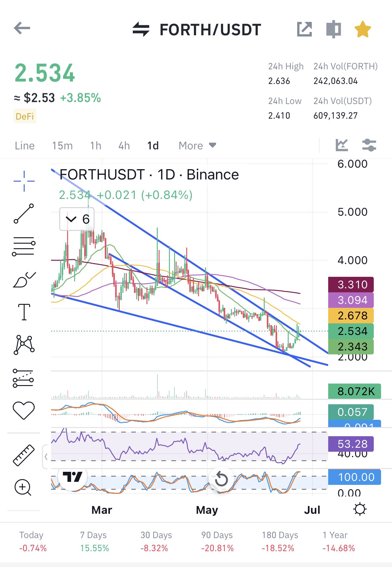This screenshot has width=392, height=567.
Task: Tap the 90 Days -20.81% performance
Action: point(217,541)
